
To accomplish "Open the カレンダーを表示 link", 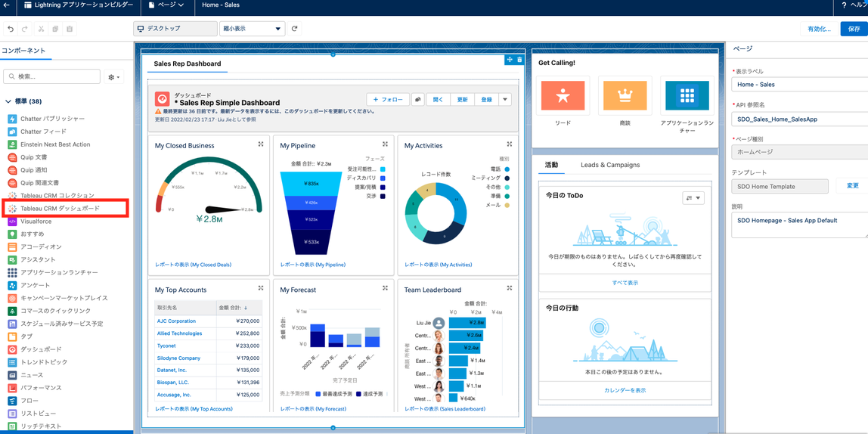I will pos(625,390).
